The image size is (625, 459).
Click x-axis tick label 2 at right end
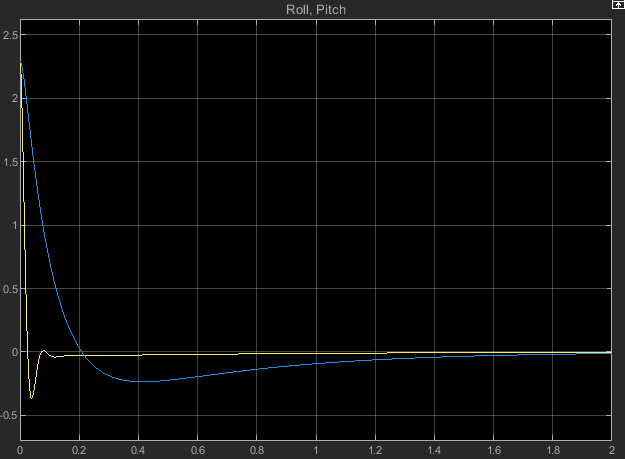click(610, 451)
